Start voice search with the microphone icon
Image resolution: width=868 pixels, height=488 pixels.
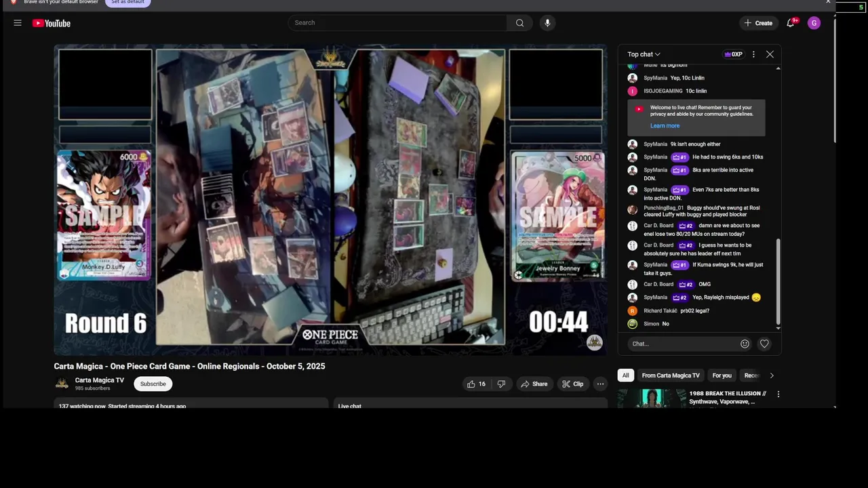(x=547, y=23)
